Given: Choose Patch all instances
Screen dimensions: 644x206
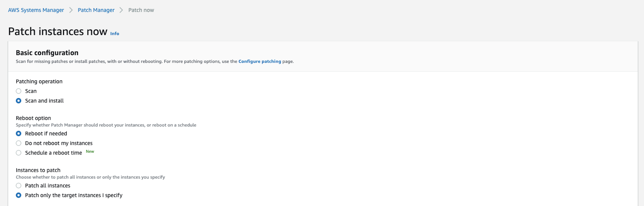Looking at the screenshot, I should click(19, 186).
